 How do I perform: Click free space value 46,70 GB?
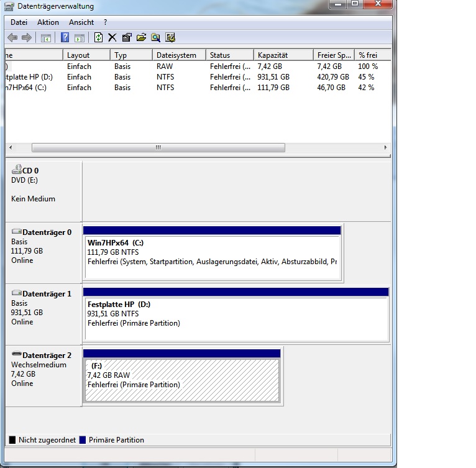click(x=331, y=88)
